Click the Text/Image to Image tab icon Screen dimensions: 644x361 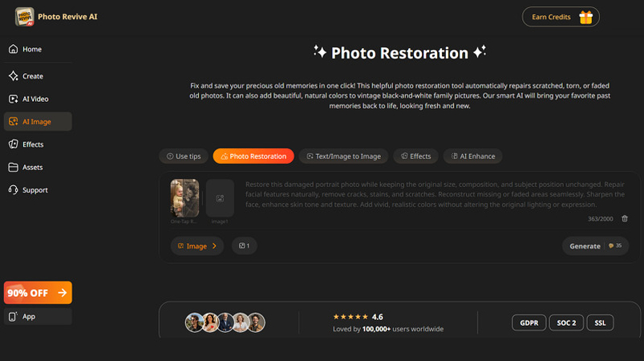[x=310, y=156]
